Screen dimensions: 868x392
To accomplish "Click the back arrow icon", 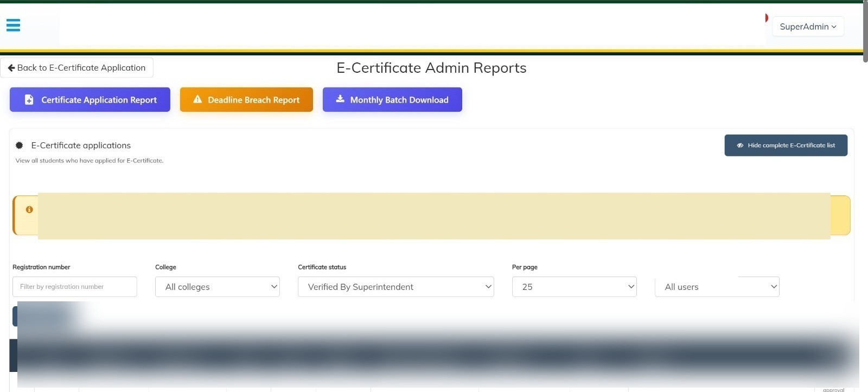I will 11,68.
